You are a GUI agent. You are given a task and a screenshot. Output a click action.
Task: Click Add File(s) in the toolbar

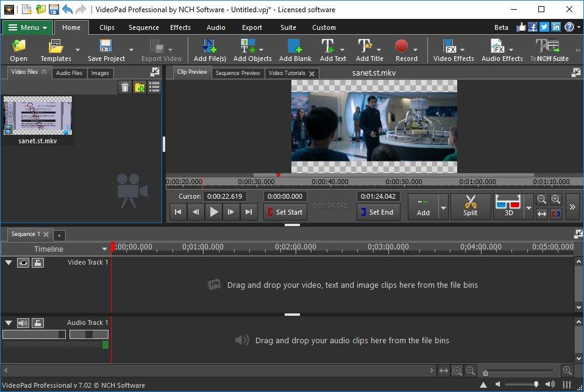pos(210,51)
